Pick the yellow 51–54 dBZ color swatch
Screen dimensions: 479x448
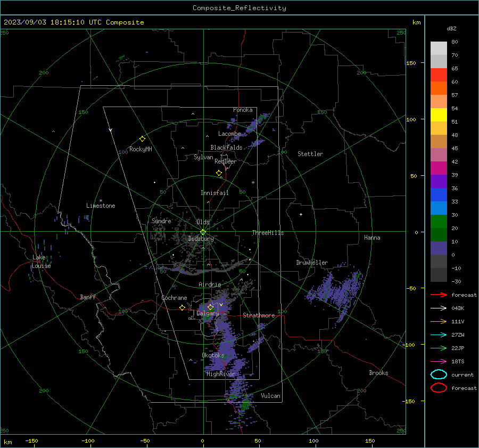coord(439,115)
